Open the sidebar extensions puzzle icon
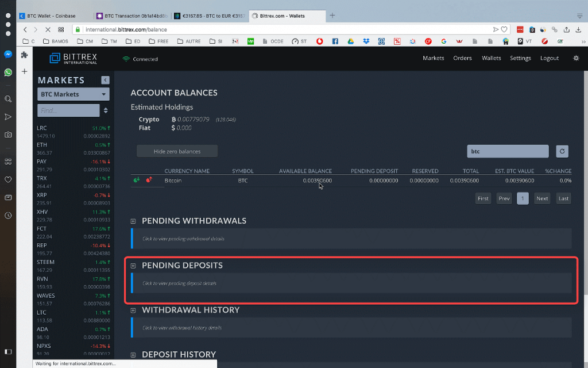This screenshot has height=368, width=588. point(24,55)
